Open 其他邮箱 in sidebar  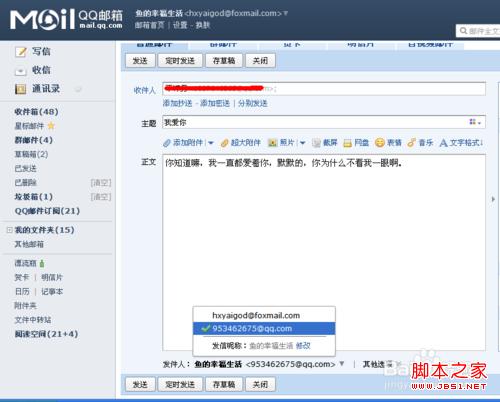point(29,244)
